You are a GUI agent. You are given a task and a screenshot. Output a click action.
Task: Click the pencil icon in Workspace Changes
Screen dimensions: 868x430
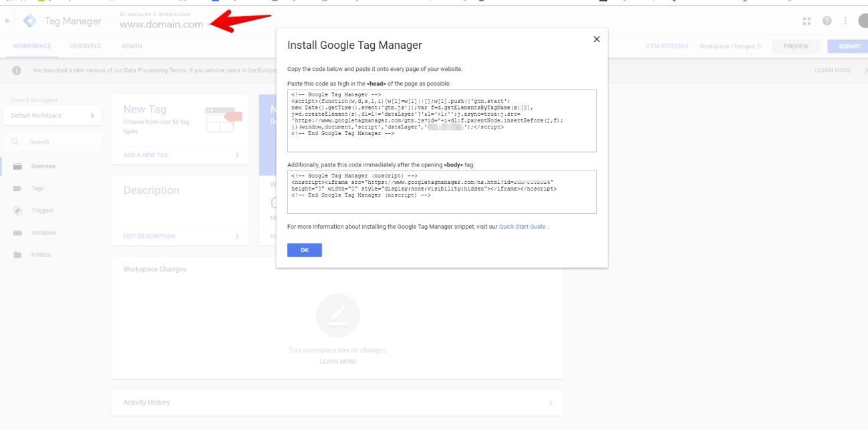338,315
